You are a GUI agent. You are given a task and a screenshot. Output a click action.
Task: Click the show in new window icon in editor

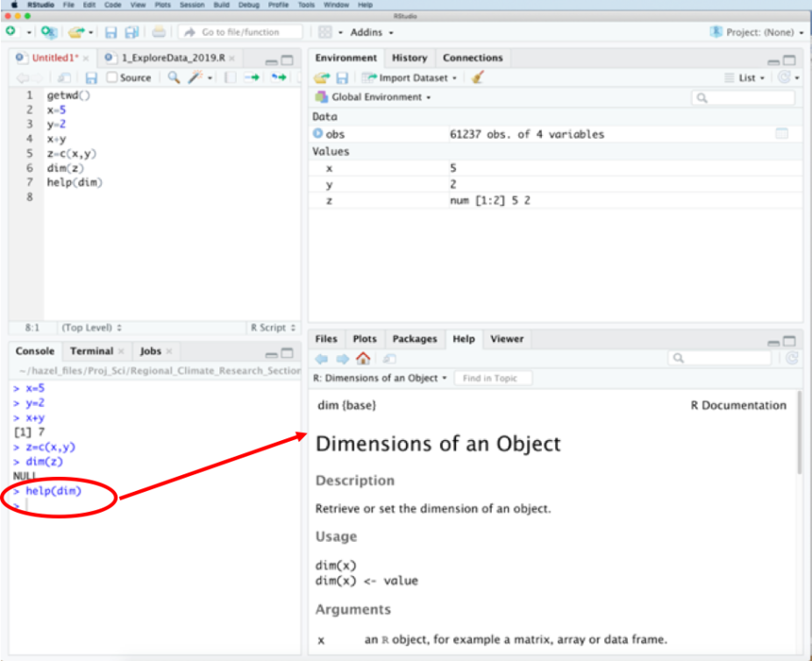pyautogui.click(x=64, y=78)
